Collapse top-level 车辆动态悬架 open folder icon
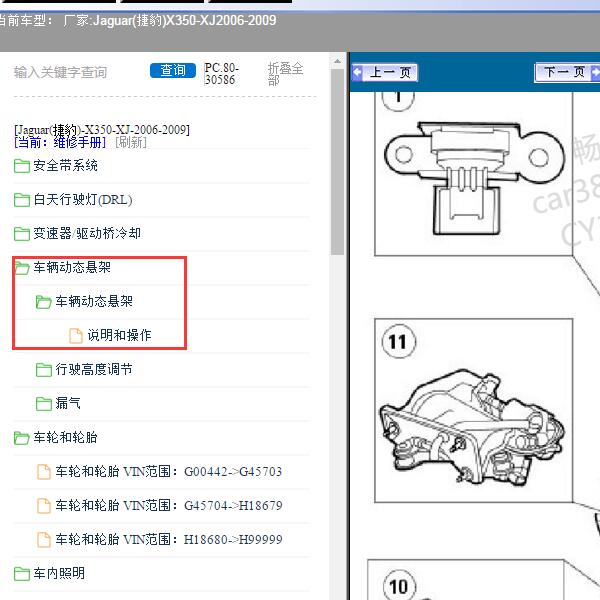 point(22,268)
